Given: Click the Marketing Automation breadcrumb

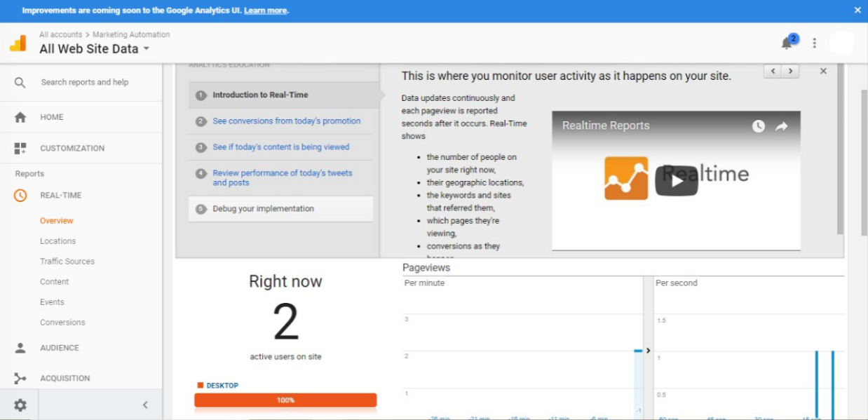Looking at the screenshot, I should [131, 34].
